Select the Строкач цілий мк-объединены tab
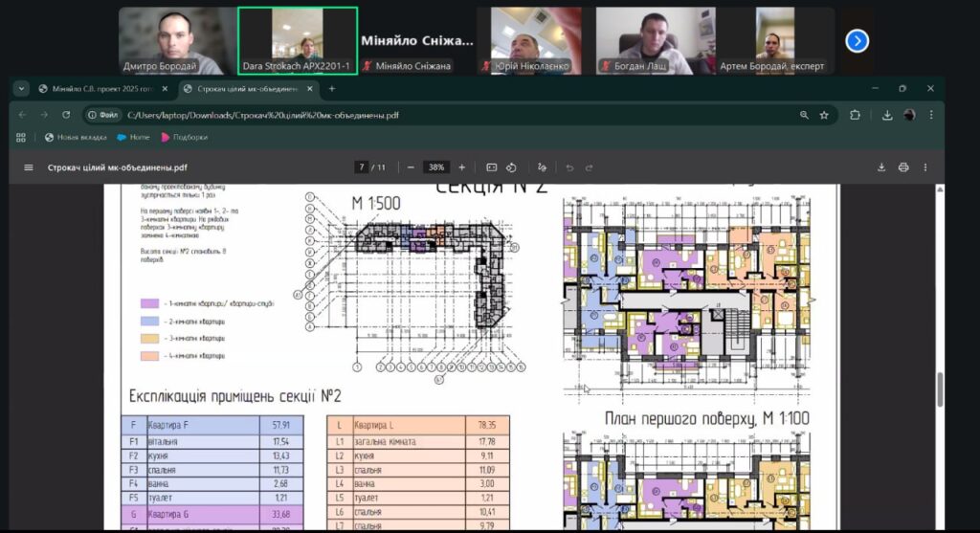Image resolution: width=980 pixels, height=533 pixels. 247,89
